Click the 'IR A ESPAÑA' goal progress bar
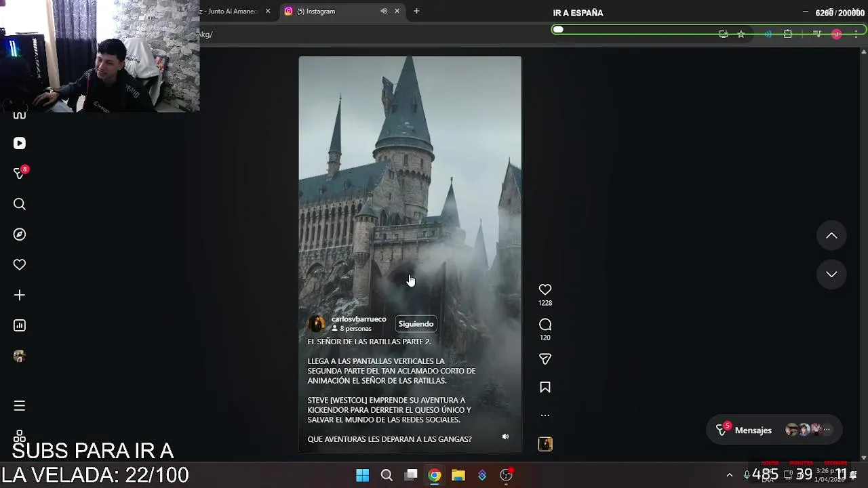The height and width of the screenshot is (488, 868). pos(707,30)
